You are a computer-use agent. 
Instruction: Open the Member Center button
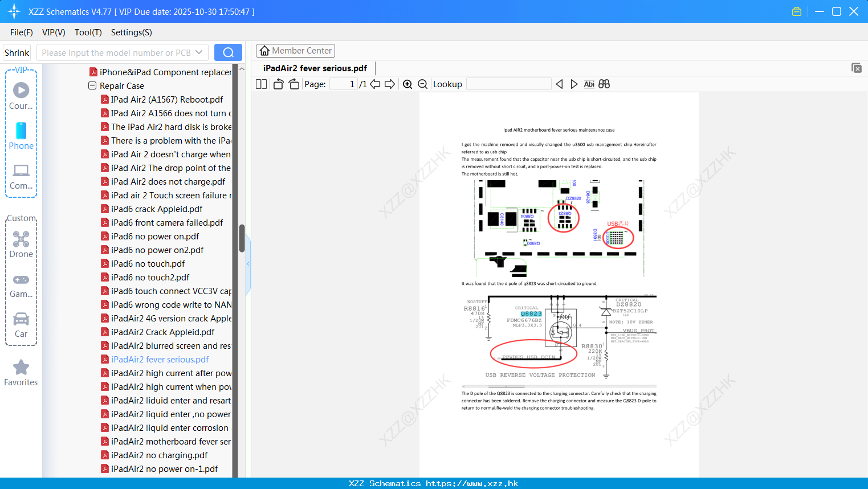click(295, 51)
